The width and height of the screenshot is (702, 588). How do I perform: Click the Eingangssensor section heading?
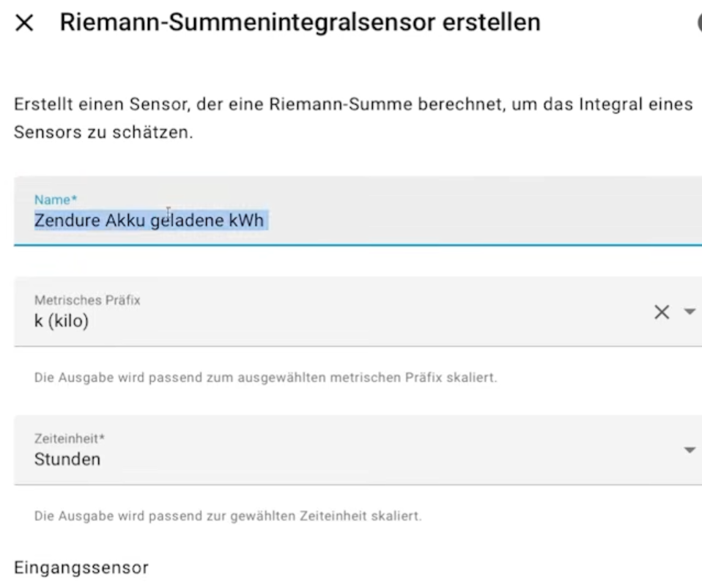[81, 567]
